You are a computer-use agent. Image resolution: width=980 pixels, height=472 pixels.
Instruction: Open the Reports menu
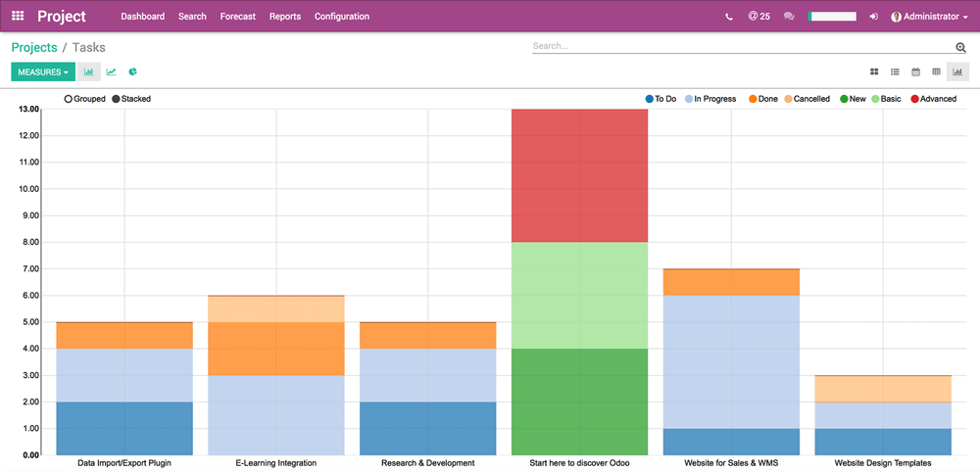[285, 17]
